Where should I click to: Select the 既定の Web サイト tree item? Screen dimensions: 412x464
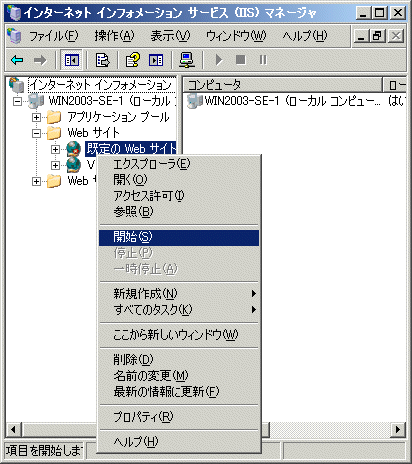[131, 149]
